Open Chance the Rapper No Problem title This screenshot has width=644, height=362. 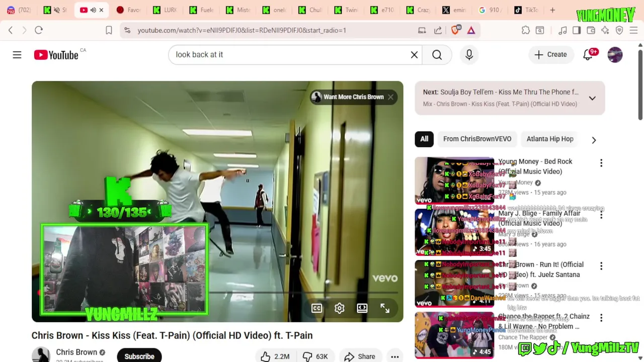point(543,321)
